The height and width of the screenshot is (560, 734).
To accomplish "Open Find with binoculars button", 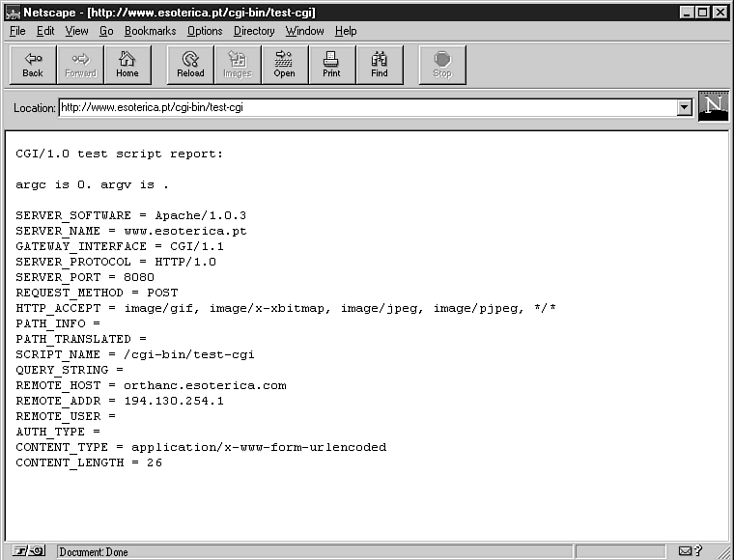I will [380, 65].
